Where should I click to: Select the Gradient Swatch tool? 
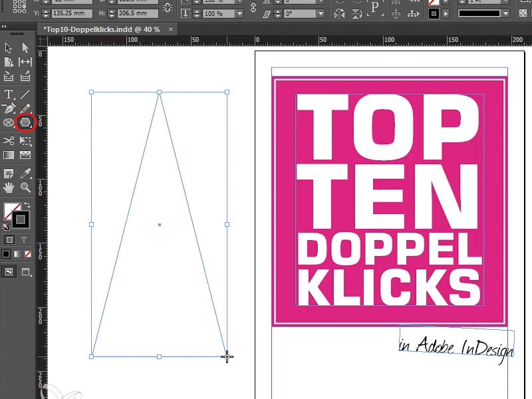point(9,155)
